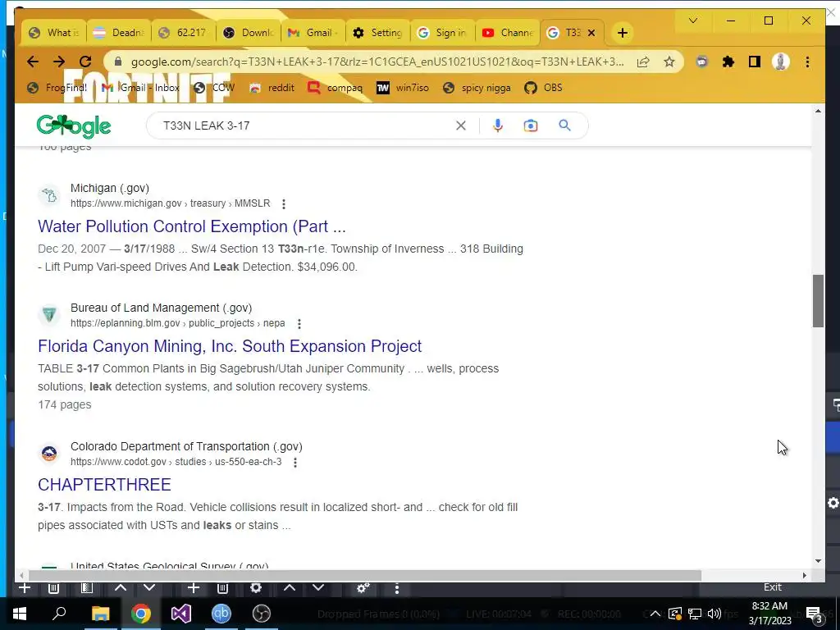Click the address bar URL
This screenshot has height=630, width=840.
click(x=377, y=62)
